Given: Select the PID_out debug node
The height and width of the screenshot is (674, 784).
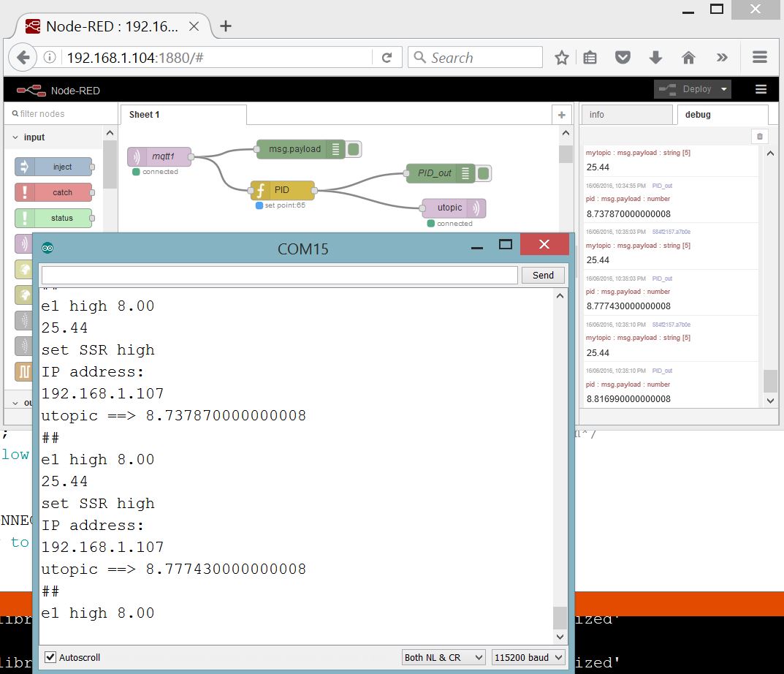Looking at the screenshot, I should point(440,173).
